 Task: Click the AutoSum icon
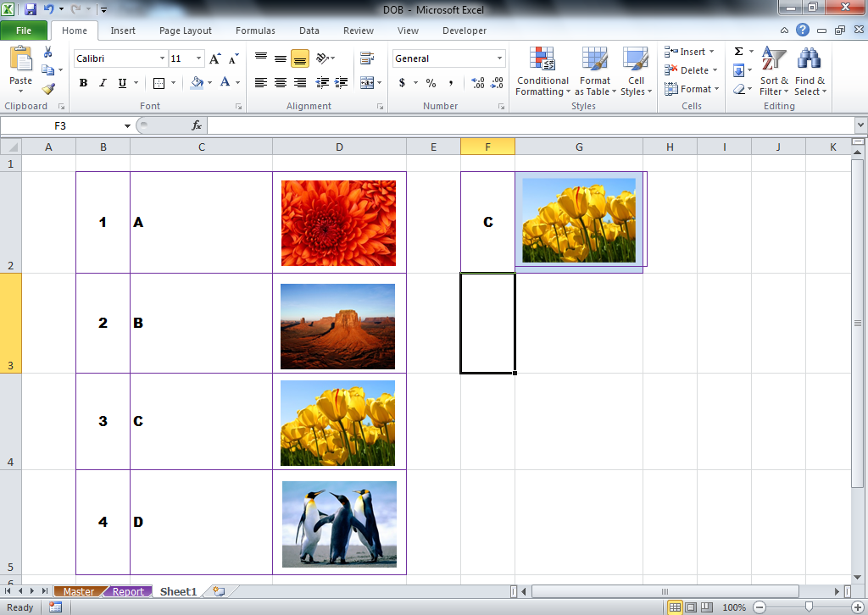click(740, 52)
